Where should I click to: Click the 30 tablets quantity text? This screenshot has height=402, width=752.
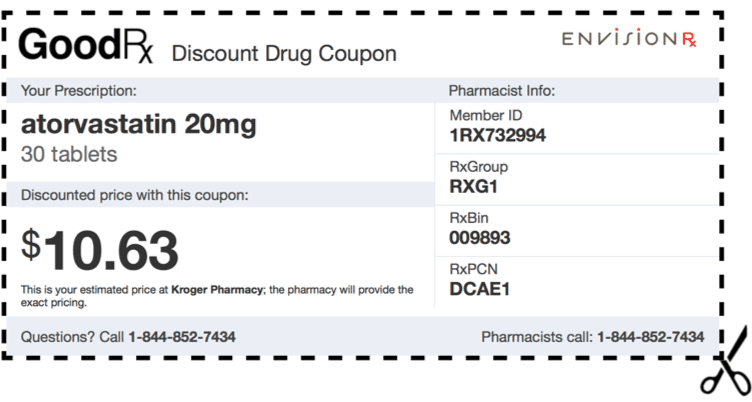coord(69,154)
